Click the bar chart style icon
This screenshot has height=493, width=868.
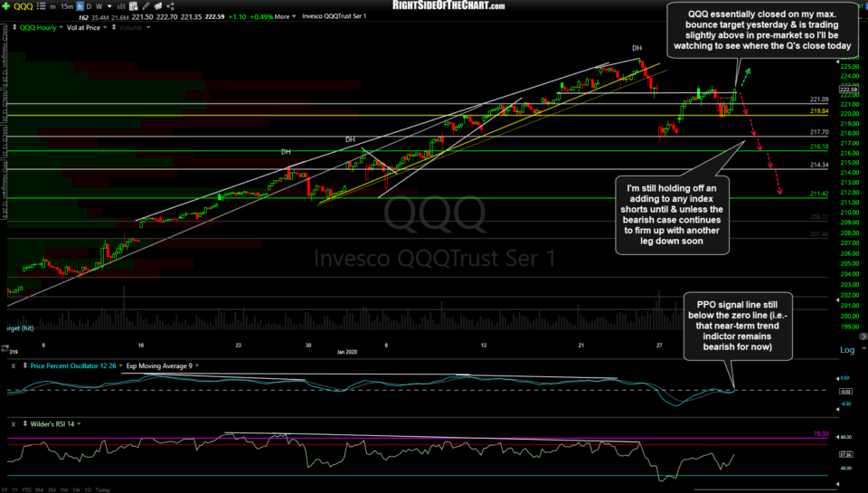[x=121, y=6]
